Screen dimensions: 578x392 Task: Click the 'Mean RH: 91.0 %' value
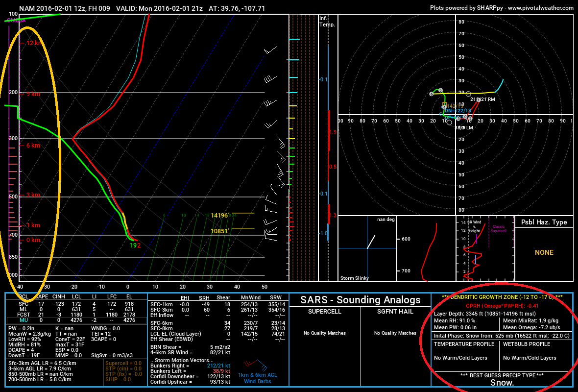click(455, 321)
